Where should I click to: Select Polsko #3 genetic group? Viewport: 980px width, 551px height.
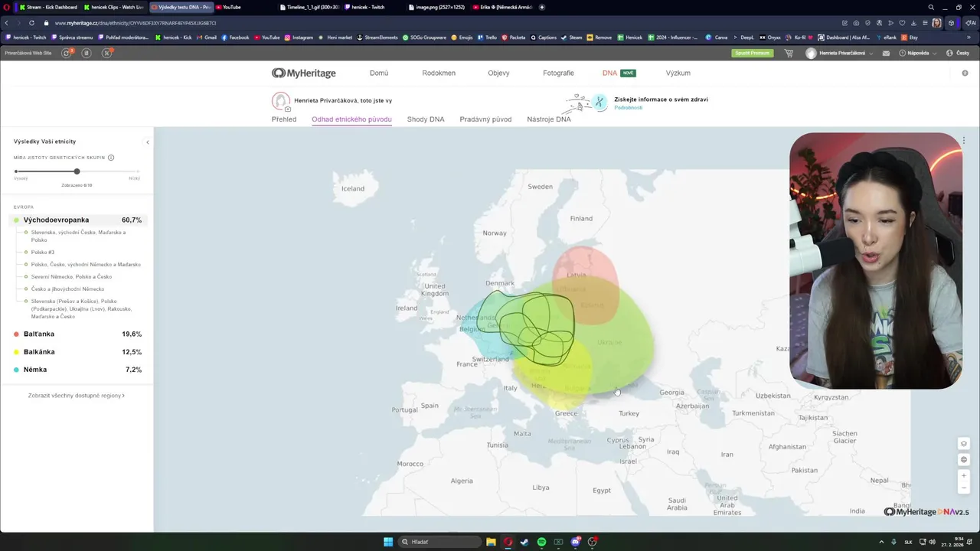pyautogui.click(x=42, y=253)
